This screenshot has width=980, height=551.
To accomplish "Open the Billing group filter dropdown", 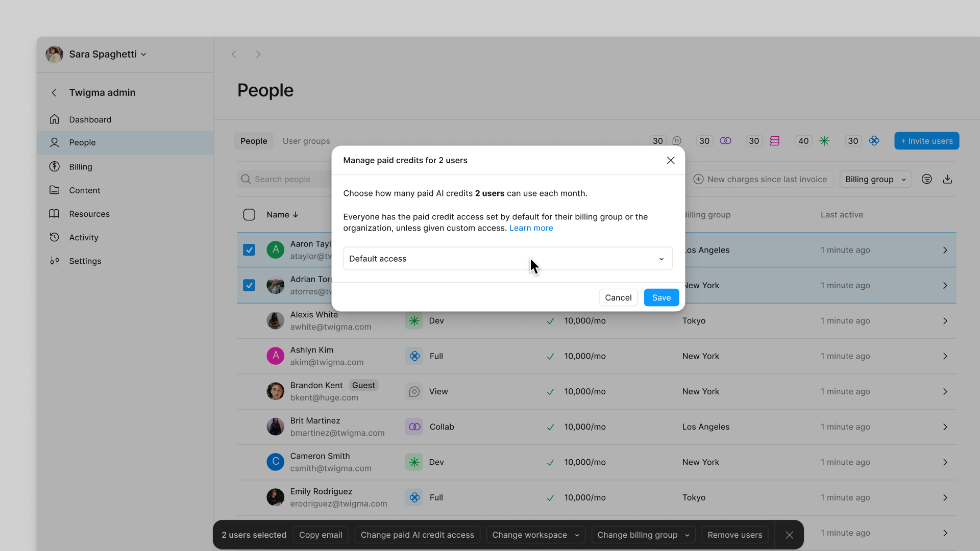I will point(875,179).
